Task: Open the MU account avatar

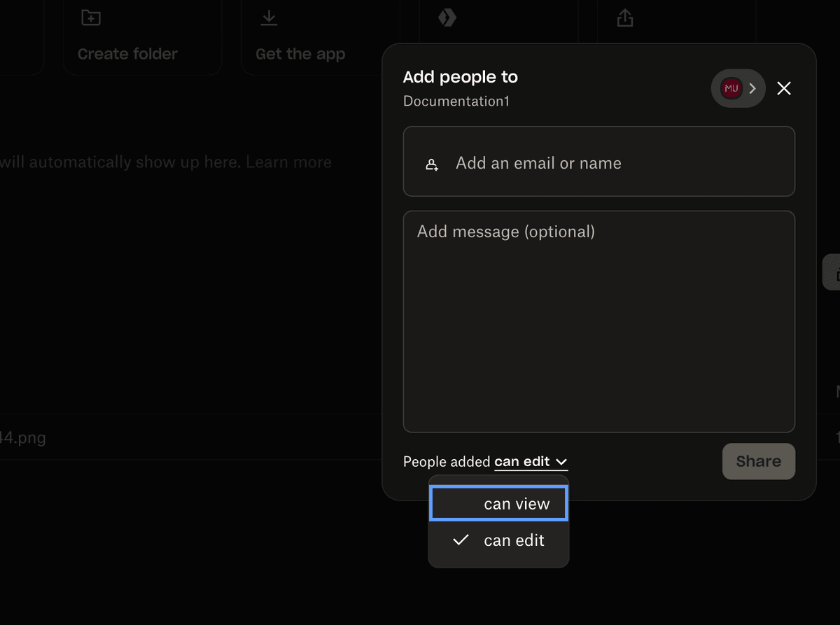Action: point(731,87)
